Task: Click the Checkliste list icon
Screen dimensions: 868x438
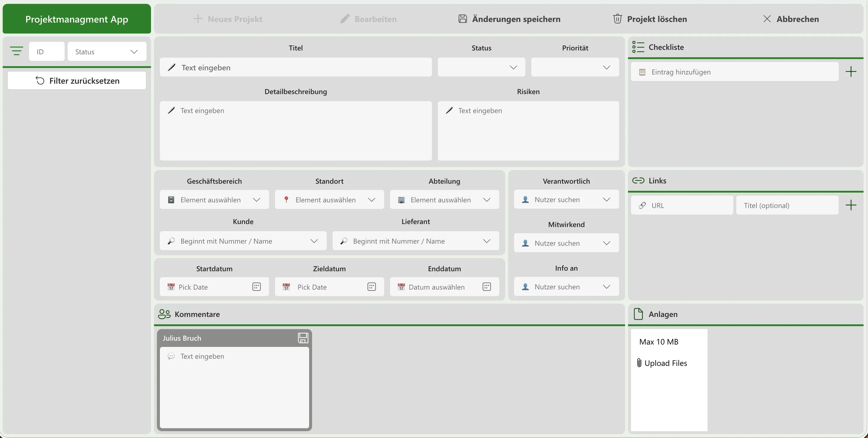Action: click(x=638, y=47)
